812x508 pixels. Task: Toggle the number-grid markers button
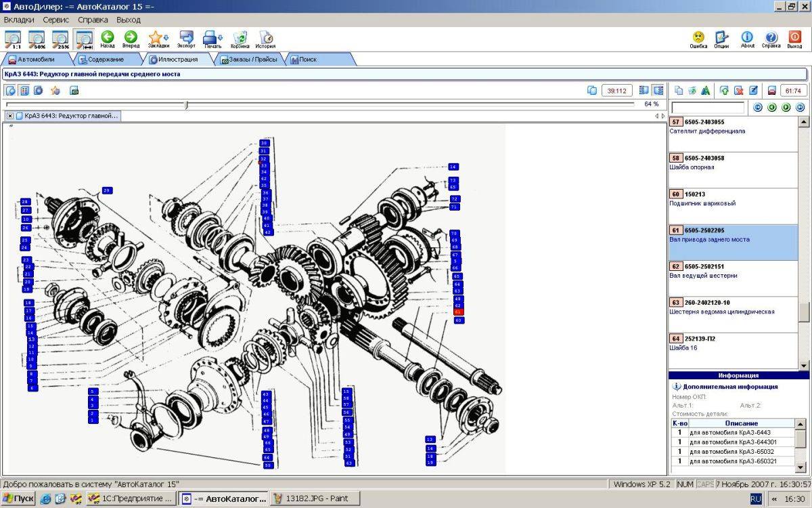[24, 90]
